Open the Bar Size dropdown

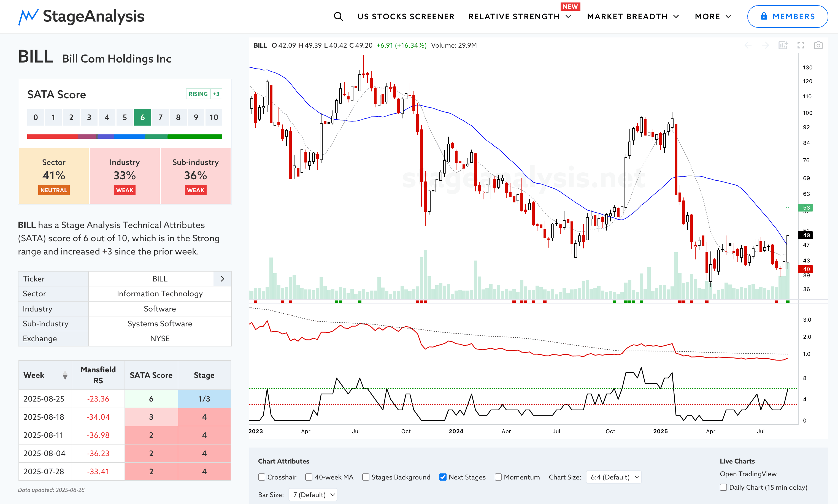[x=313, y=494]
